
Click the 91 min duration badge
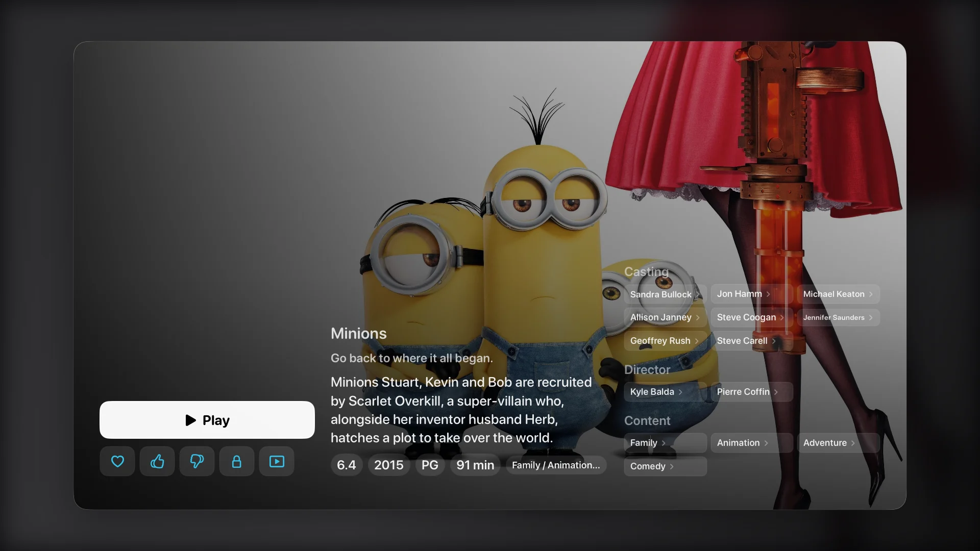point(475,465)
